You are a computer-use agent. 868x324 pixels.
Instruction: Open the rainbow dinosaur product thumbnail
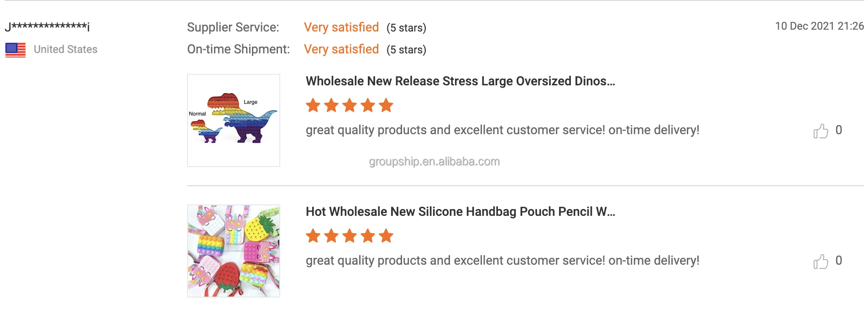tap(234, 120)
